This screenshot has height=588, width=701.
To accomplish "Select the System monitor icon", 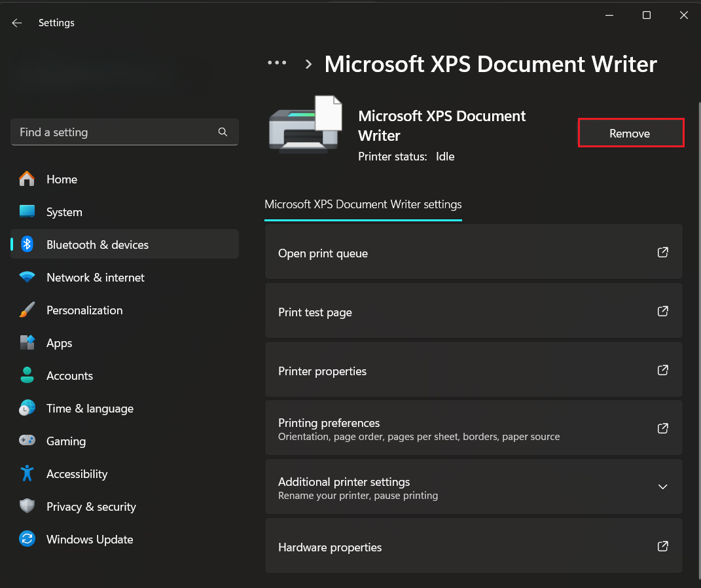I will pyautogui.click(x=27, y=211).
